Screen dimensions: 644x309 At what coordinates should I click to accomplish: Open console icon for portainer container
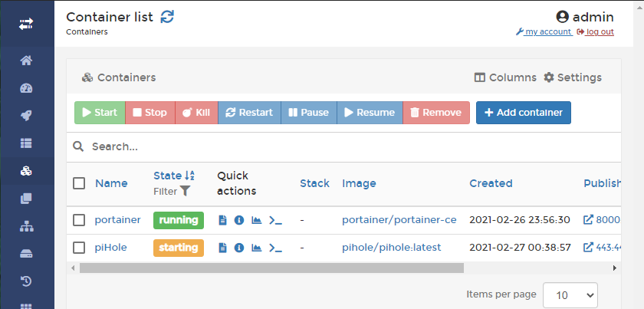click(x=275, y=220)
